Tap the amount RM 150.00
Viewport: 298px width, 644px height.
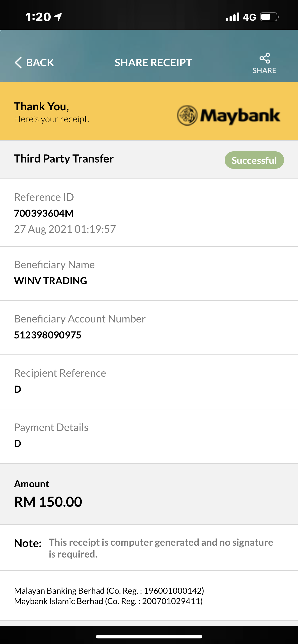pos(48,502)
